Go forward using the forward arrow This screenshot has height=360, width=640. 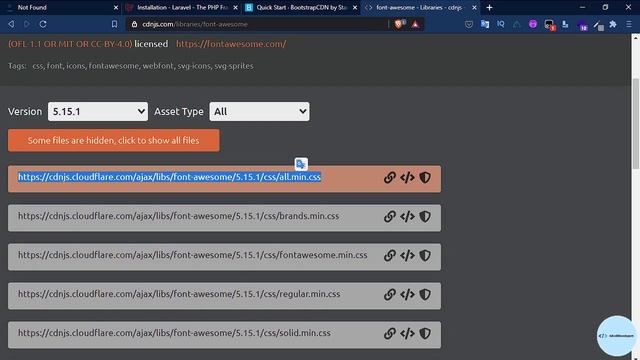(27, 24)
